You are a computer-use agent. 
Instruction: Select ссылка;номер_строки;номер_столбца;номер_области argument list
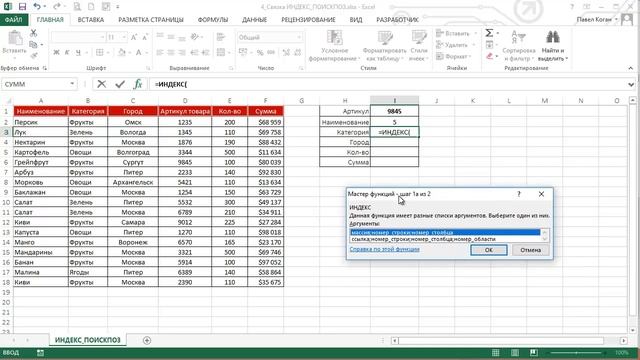[x=445, y=239]
